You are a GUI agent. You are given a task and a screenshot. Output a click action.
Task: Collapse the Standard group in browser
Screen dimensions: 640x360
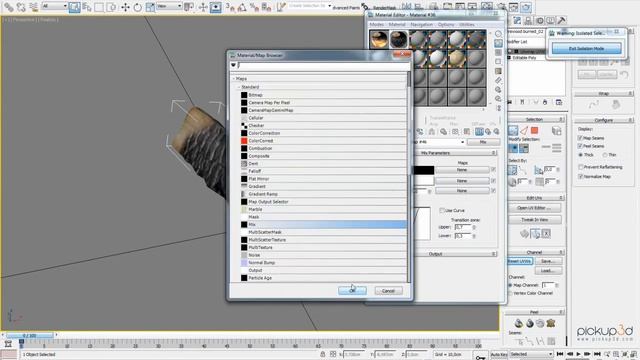pos(239,87)
